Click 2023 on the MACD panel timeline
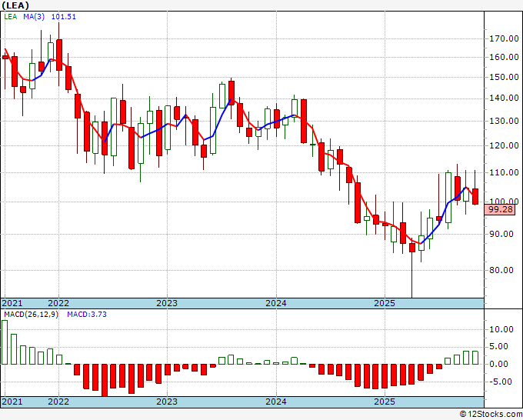 click(x=167, y=402)
